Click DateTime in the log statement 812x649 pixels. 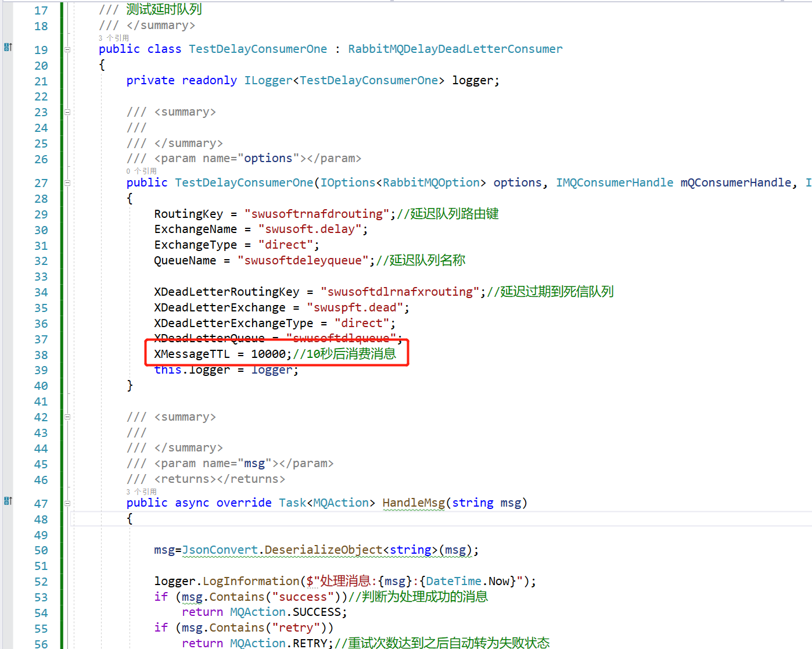(454, 581)
